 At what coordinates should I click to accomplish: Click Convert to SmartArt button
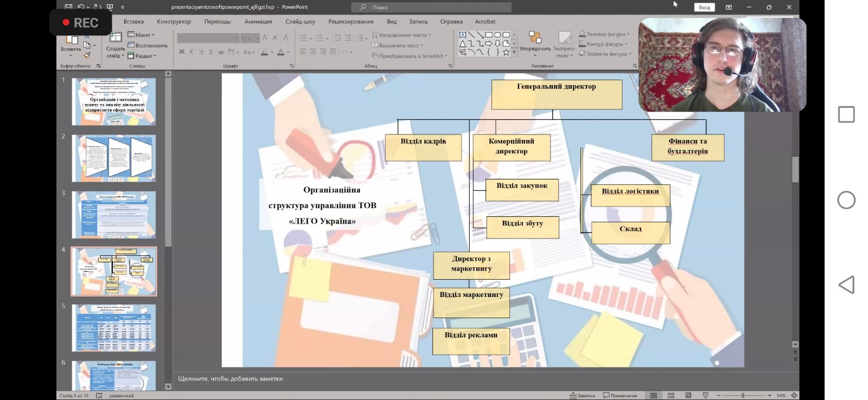pyautogui.click(x=409, y=56)
